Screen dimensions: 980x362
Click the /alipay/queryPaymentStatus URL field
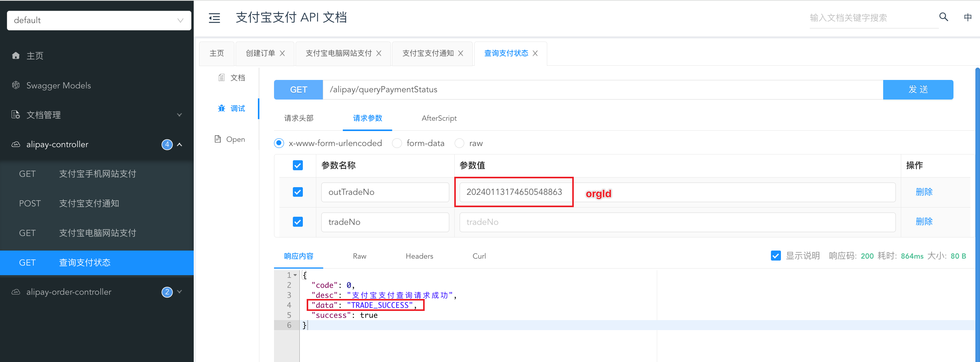(603, 90)
